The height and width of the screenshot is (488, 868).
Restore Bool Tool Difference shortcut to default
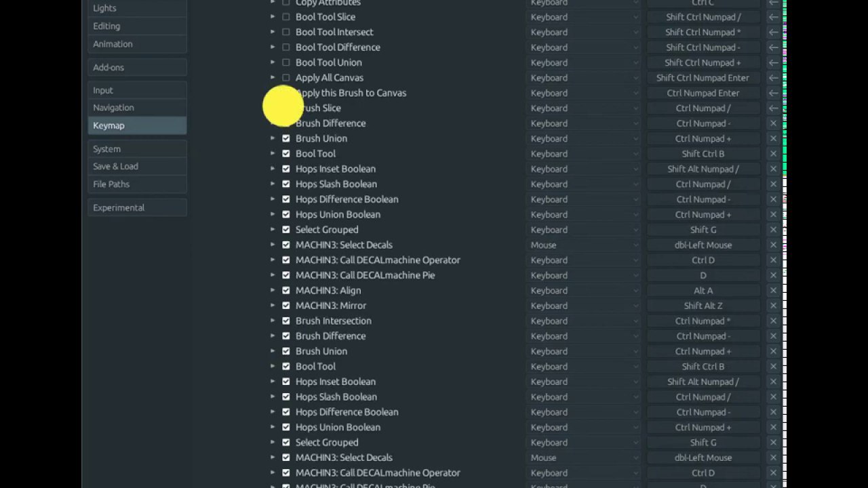click(773, 47)
